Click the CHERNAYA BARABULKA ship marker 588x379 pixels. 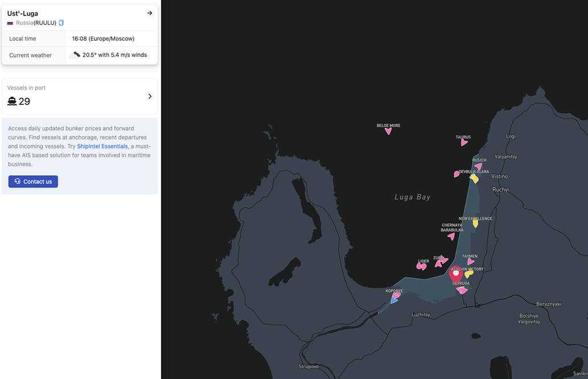coord(451,236)
